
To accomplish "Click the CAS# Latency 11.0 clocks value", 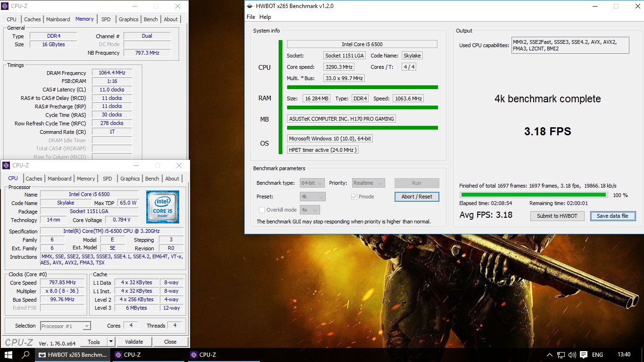I will (x=112, y=90).
